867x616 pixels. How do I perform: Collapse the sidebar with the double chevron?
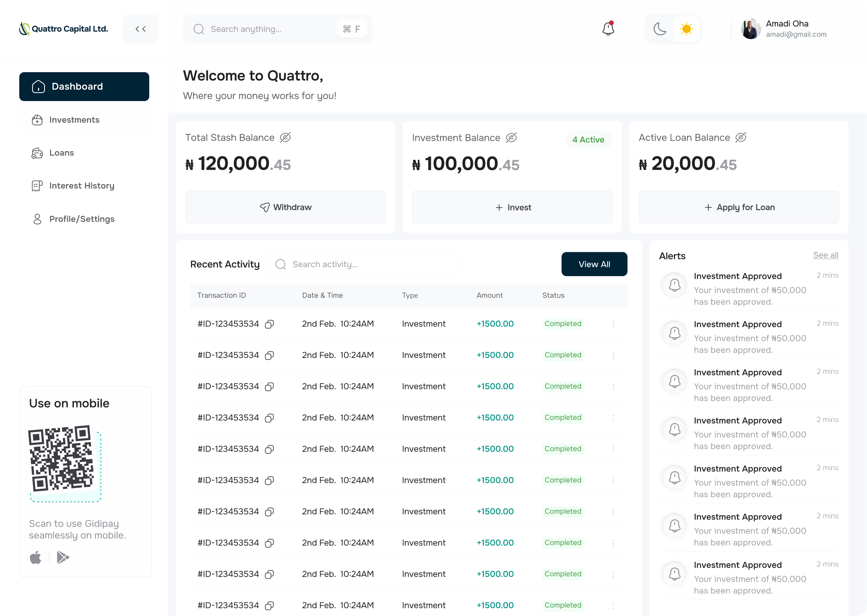pyautogui.click(x=140, y=28)
